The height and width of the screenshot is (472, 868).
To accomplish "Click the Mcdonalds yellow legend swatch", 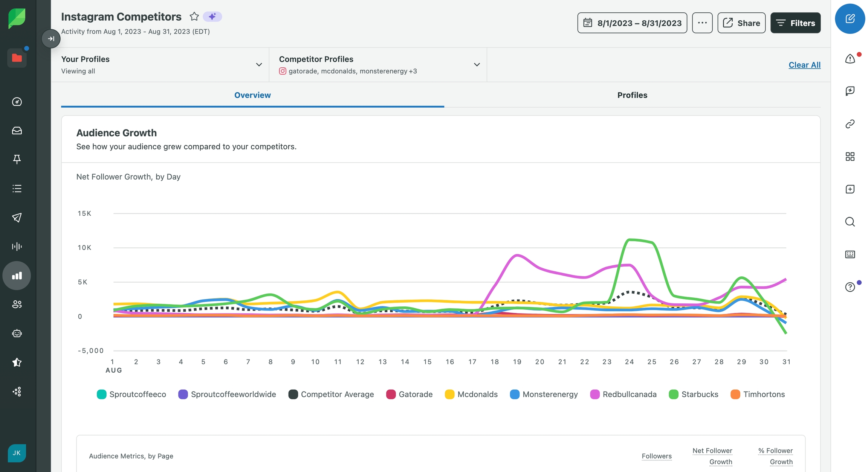I will (449, 394).
